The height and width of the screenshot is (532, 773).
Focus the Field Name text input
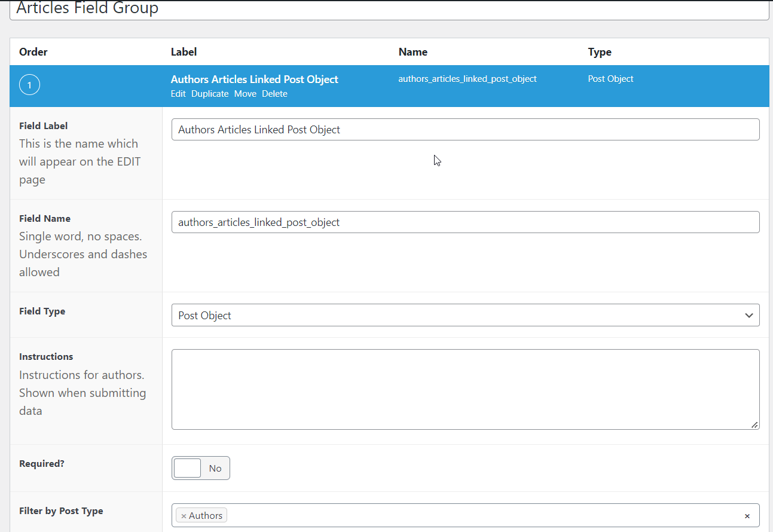tap(465, 222)
